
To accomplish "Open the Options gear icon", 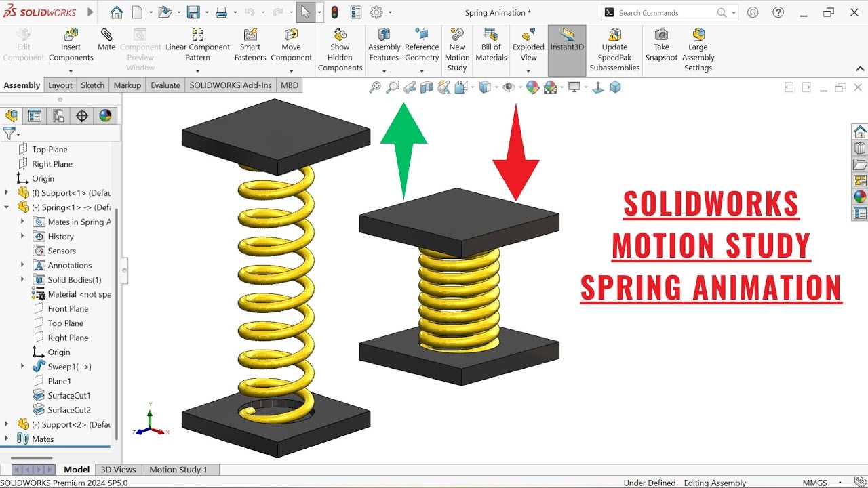I will tap(376, 12).
